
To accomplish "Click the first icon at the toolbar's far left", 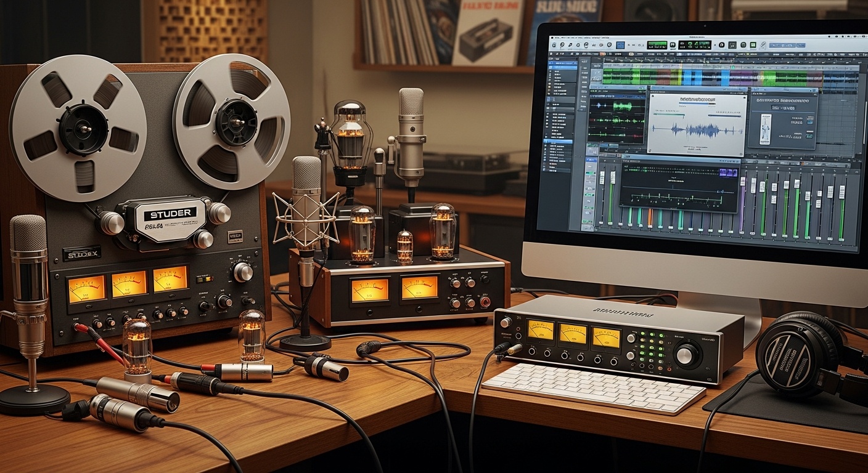I will tap(554, 45).
